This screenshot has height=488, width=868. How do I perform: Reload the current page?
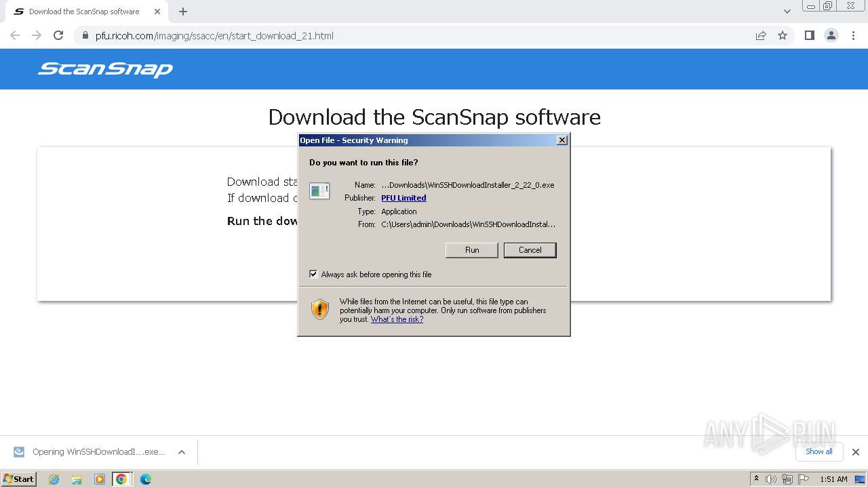click(x=58, y=35)
